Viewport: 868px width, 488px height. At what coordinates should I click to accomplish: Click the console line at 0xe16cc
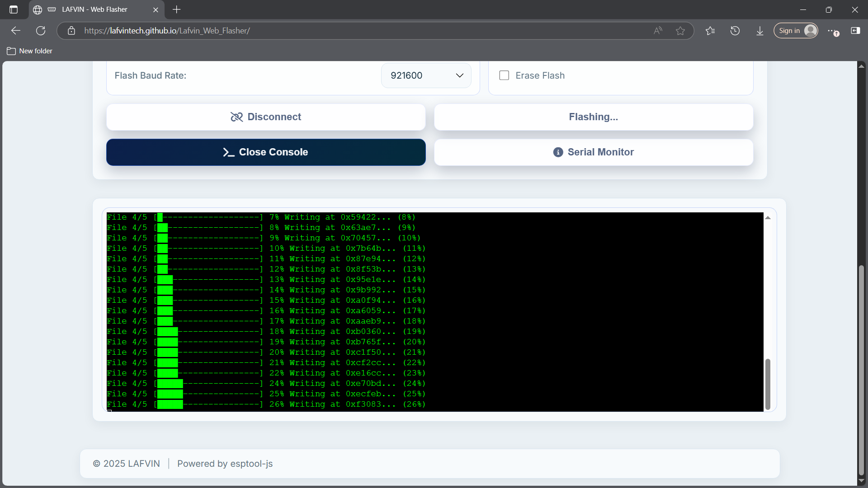[266, 373]
